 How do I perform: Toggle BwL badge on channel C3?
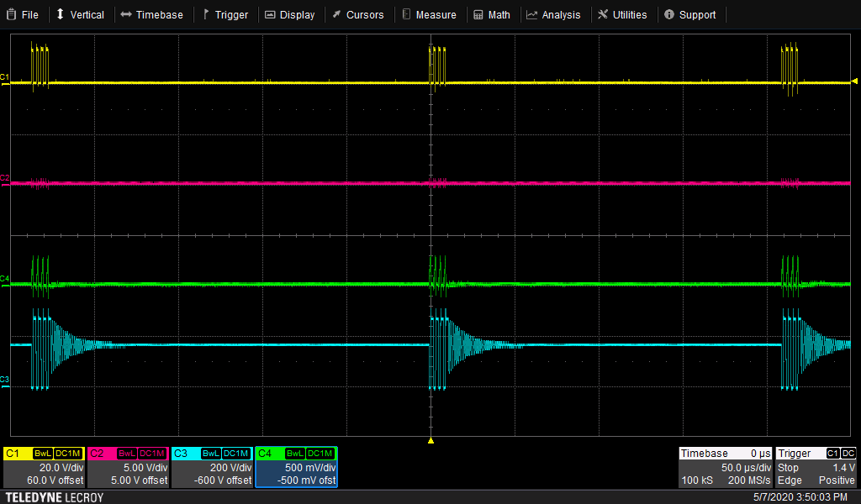(x=211, y=454)
